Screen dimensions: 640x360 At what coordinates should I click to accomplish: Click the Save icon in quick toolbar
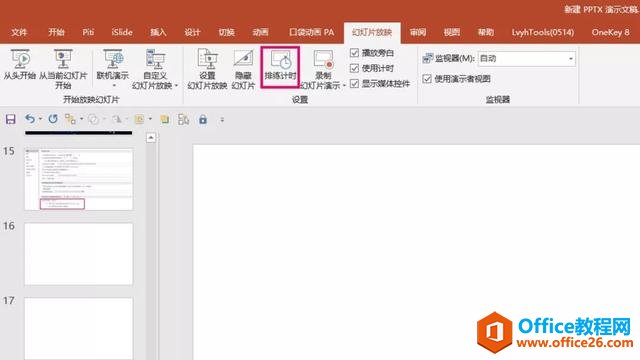pyautogui.click(x=10, y=119)
